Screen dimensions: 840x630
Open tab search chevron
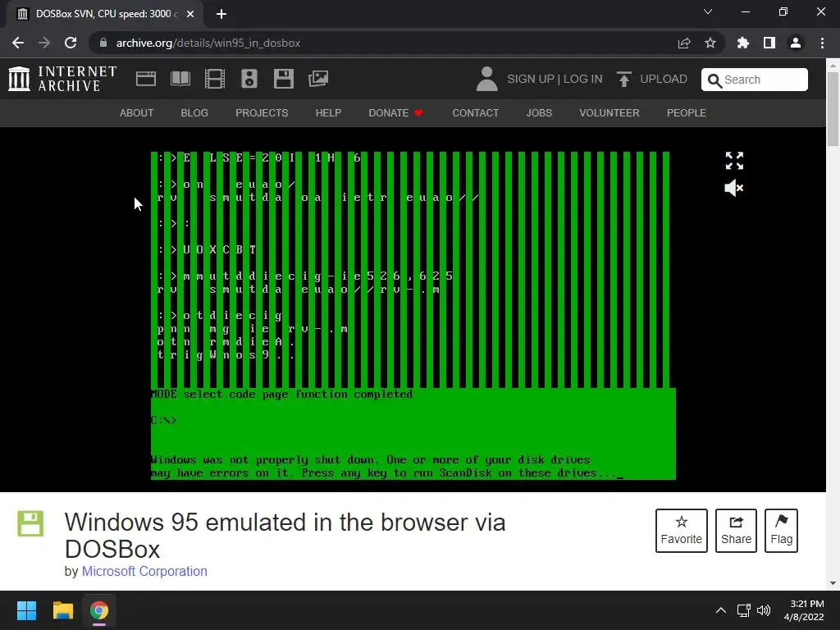[708, 11]
